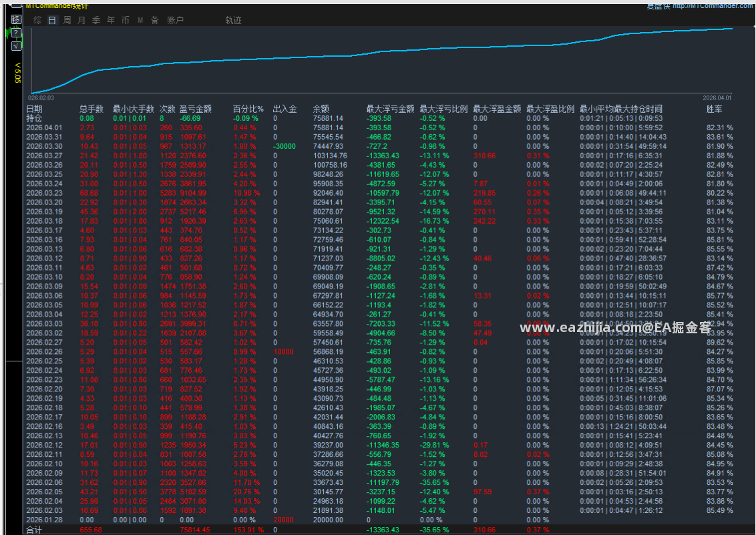Switch to the 年 yearly tab

[x=111, y=20]
